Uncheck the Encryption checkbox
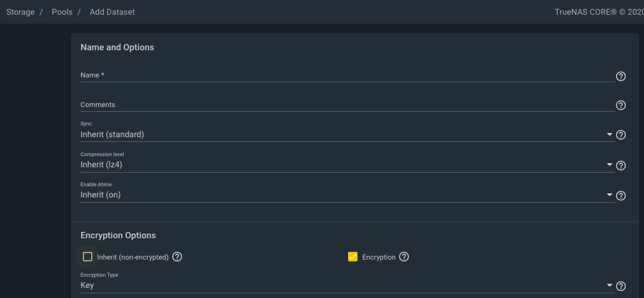 click(353, 257)
